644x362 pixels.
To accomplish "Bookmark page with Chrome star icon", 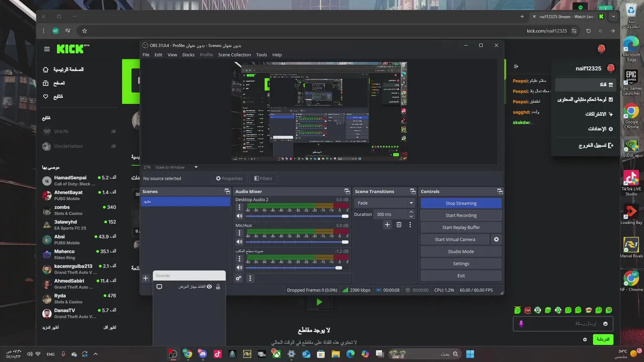I will point(84,31).
